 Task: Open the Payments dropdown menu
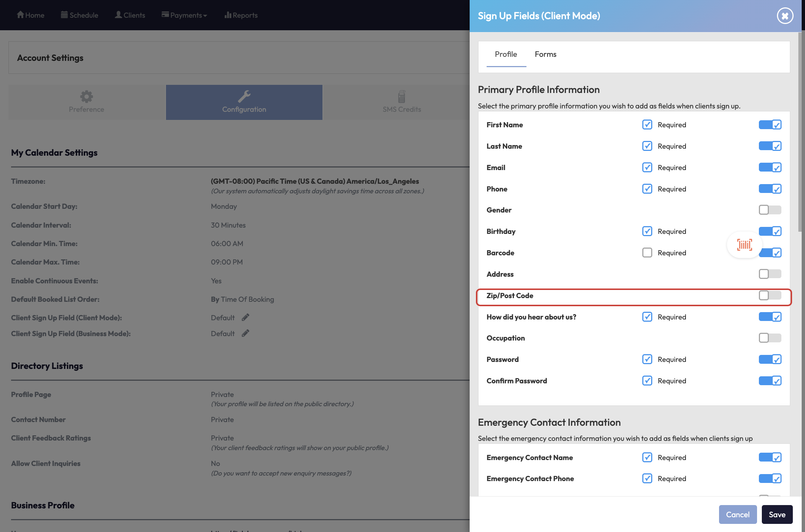[x=184, y=15]
